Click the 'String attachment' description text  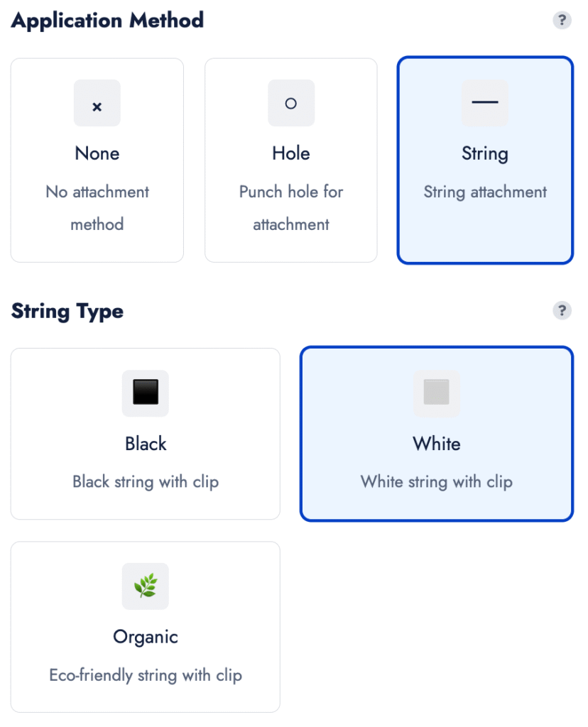click(485, 192)
